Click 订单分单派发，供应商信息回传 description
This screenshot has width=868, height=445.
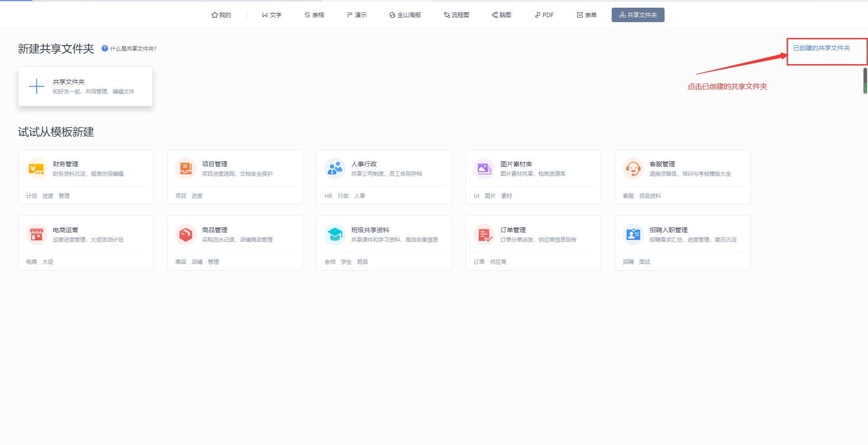pos(538,240)
